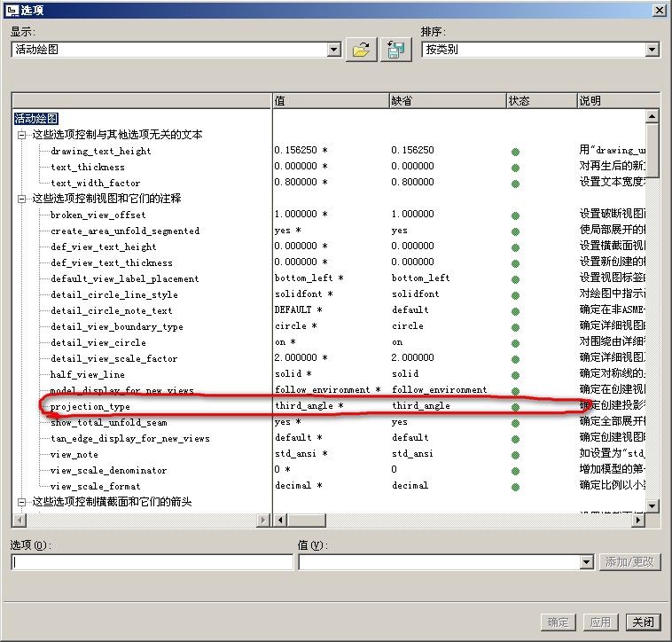Select the detail_view_boundary_type option

tap(116, 327)
